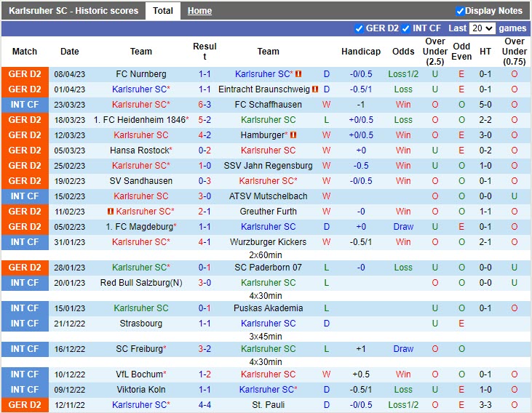
Task: Click the 1-2 score of VfL Bochum match
Action: pos(205,374)
